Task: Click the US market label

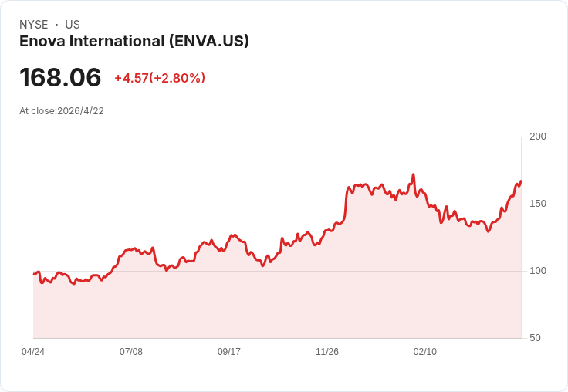Action: click(x=73, y=25)
